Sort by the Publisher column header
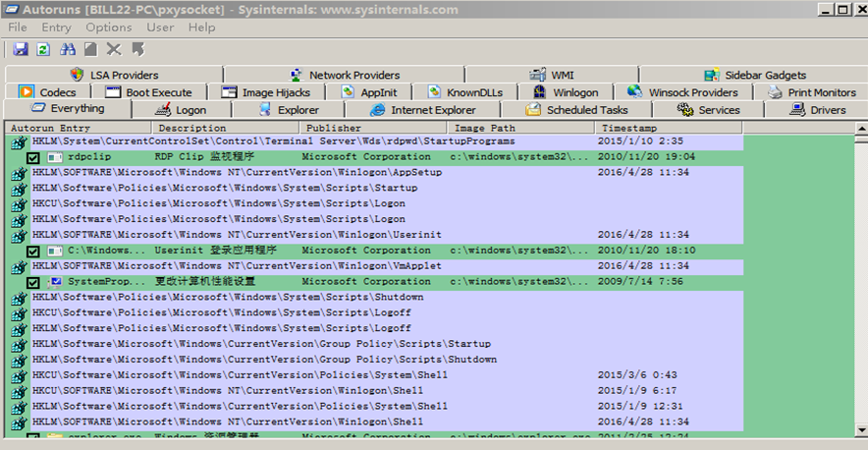Image resolution: width=868 pixels, height=450 pixels. (373, 128)
